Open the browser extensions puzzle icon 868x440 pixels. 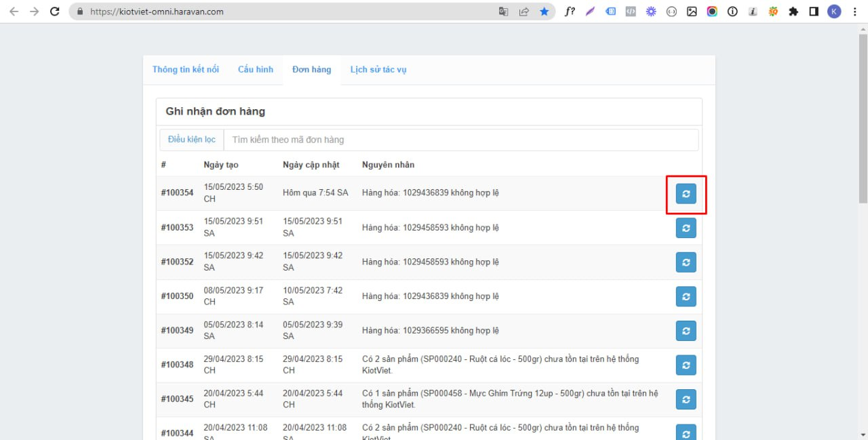(x=793, y=12)
